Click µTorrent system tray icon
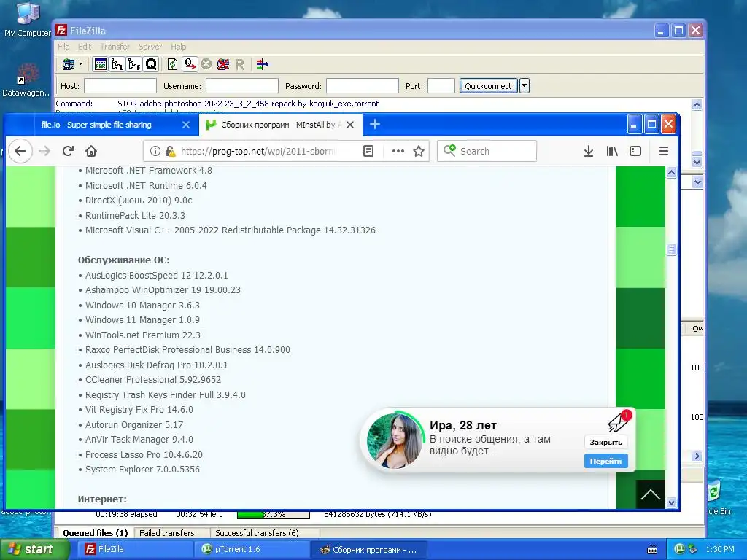This screenshot has height=560, width=747. 679,549
